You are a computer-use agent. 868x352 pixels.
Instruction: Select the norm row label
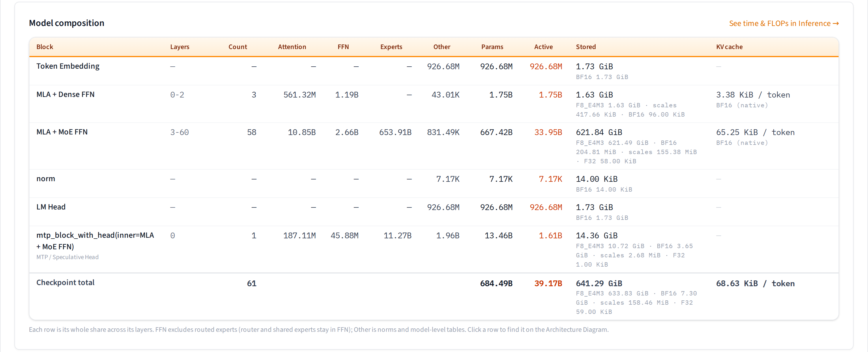46,179
